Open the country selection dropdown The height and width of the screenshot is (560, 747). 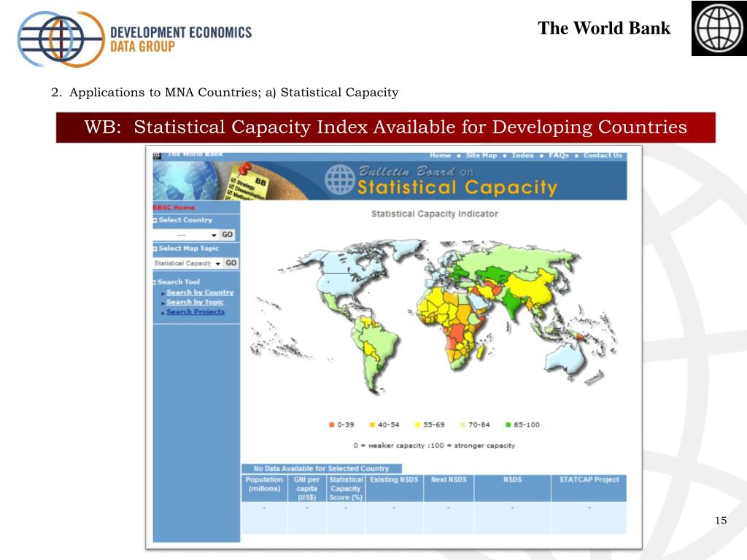[186, 235]
